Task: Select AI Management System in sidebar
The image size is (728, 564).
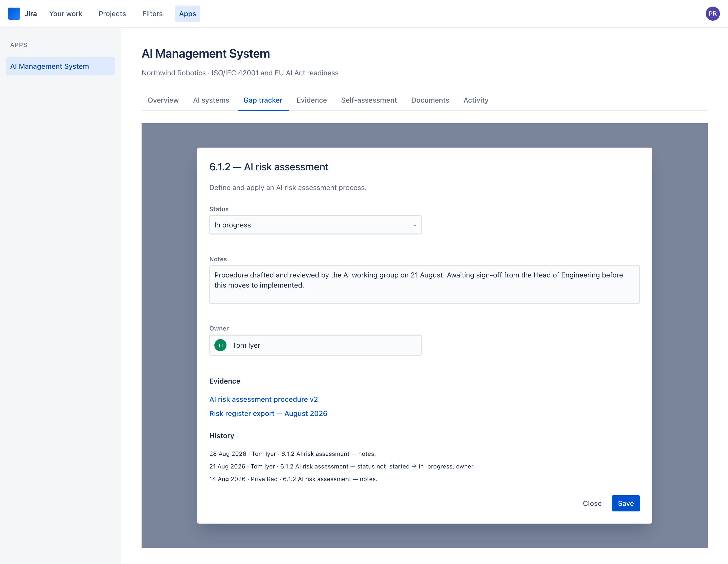Action: pyautogui.click(x=60, y=66)
